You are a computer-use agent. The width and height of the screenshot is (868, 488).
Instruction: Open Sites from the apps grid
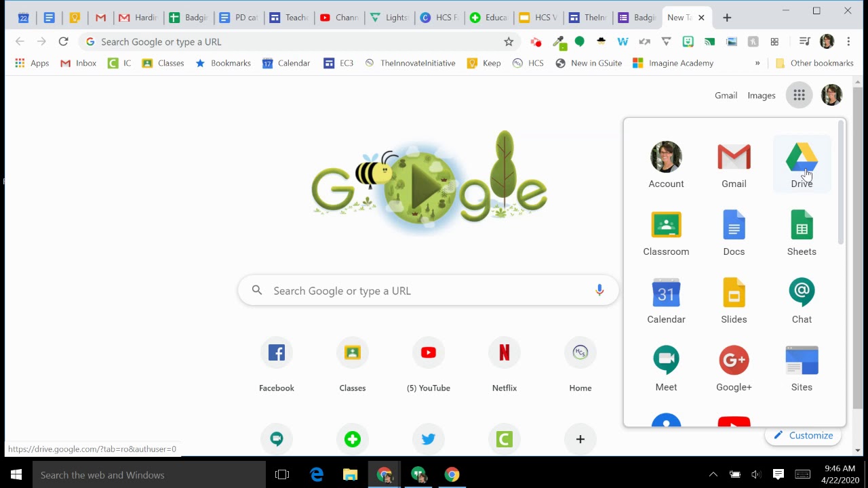[x=802, y=368]
